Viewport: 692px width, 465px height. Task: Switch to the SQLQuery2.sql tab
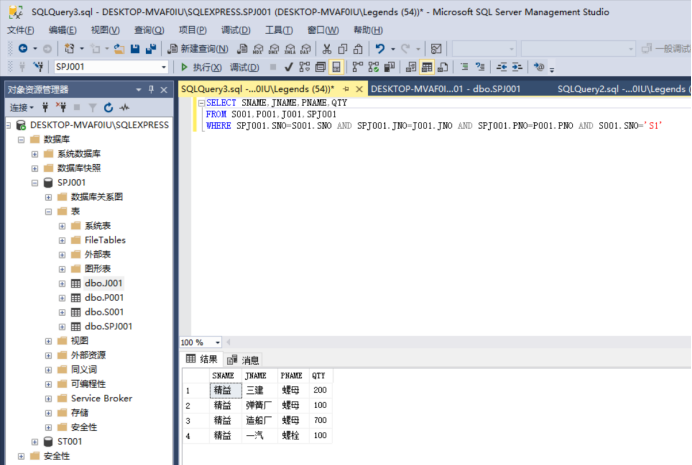pyautogui.click(x=622, y=89)
